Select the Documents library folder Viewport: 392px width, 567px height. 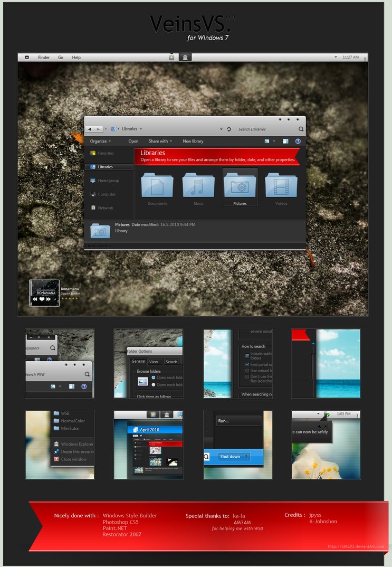[157, 189]
